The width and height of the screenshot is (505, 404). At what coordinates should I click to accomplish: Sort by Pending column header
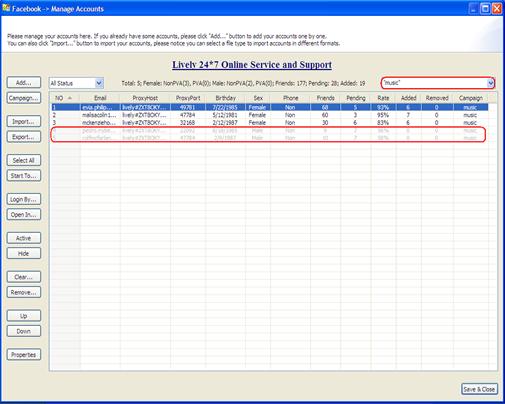tap(356, 98)
